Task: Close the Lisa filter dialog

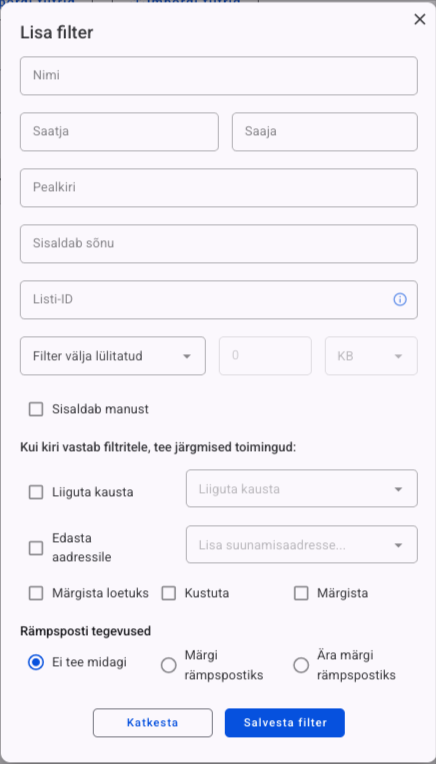Action: 419,19
